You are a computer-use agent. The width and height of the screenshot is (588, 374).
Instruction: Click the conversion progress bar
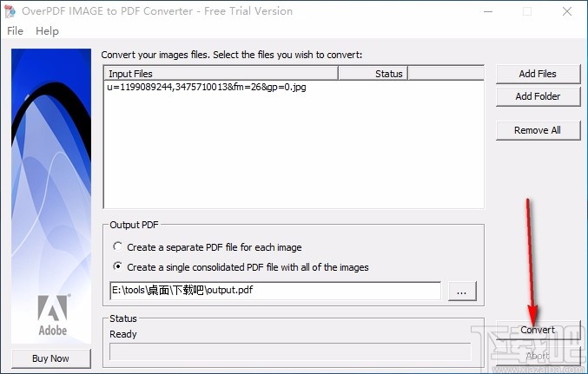pyautogui.click(x=290, y=352)
